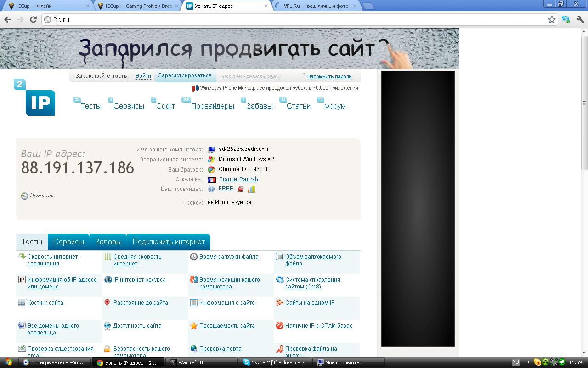
Task: Open 'Тесты' in the top navigation
Action: 91,106
